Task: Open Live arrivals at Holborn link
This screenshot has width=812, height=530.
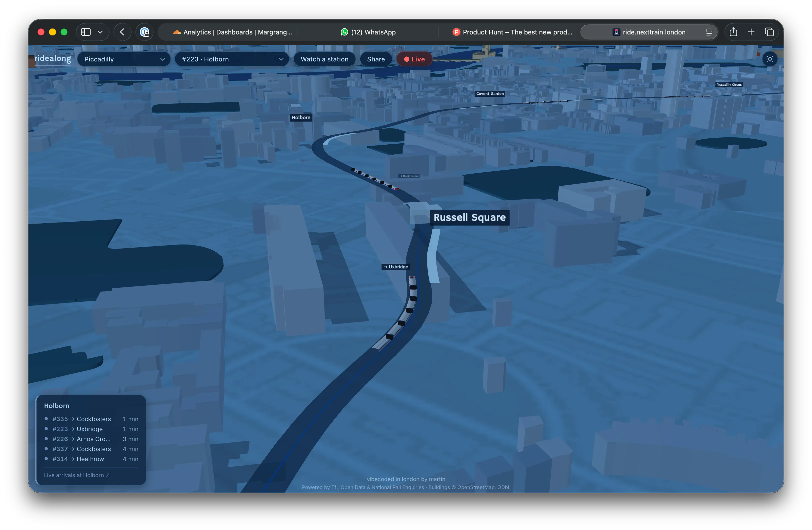Action: pyautogui.click(x=77, y=475)
